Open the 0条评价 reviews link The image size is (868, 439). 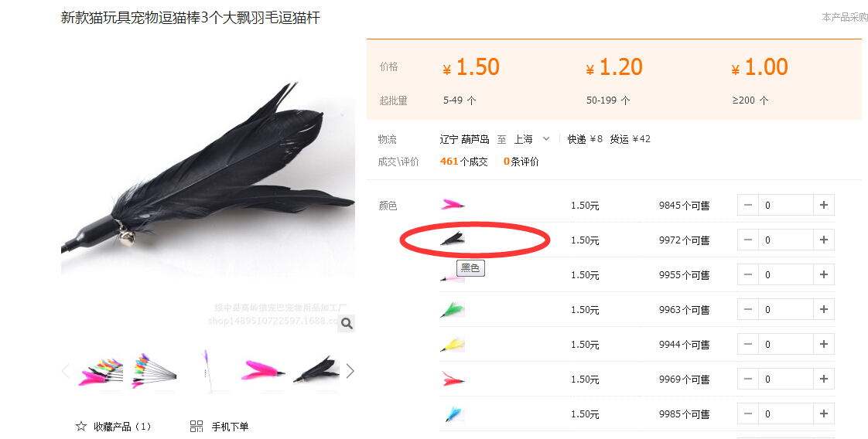coord(521,162)
